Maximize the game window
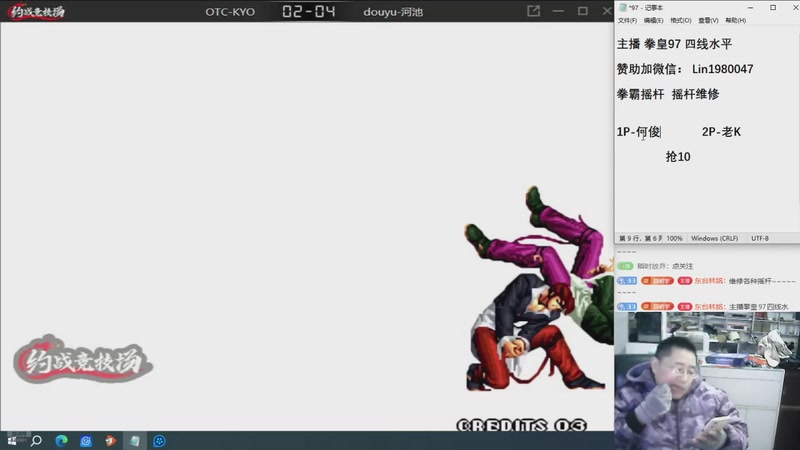 583,11
